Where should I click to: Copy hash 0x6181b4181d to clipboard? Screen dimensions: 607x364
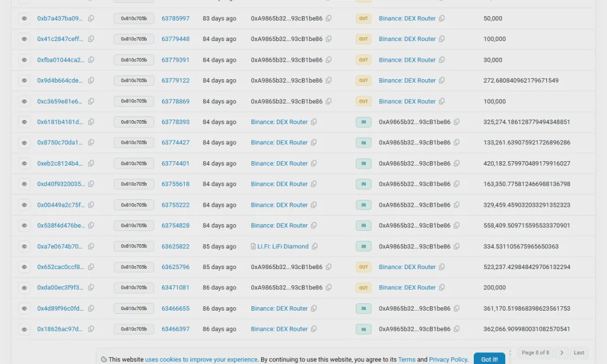pos(91,121)
